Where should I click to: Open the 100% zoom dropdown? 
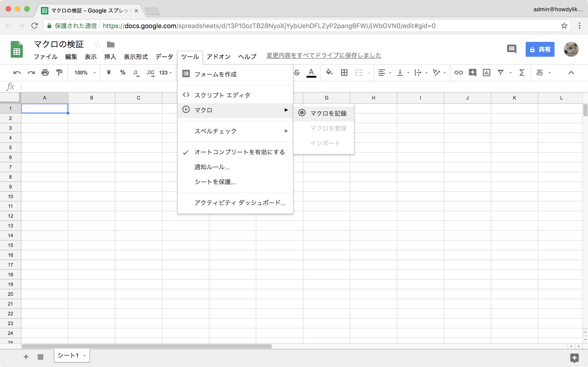[x=85, y=73]
